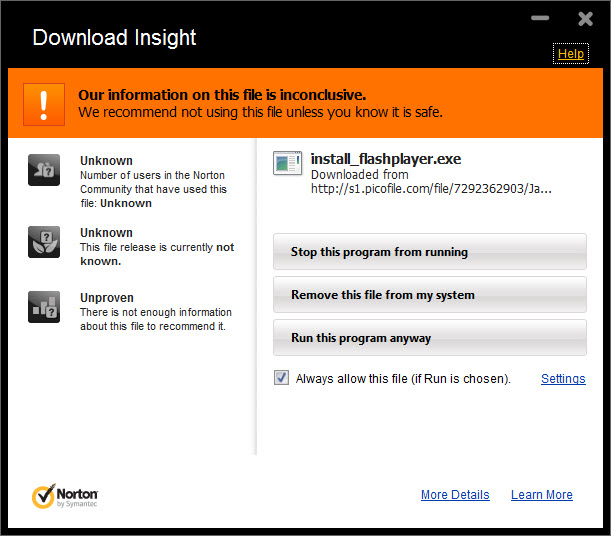Click Remove this file from my system

coord(430,294)
